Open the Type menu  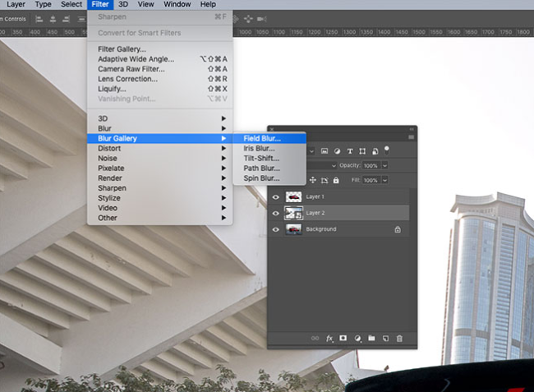point(44,4)
